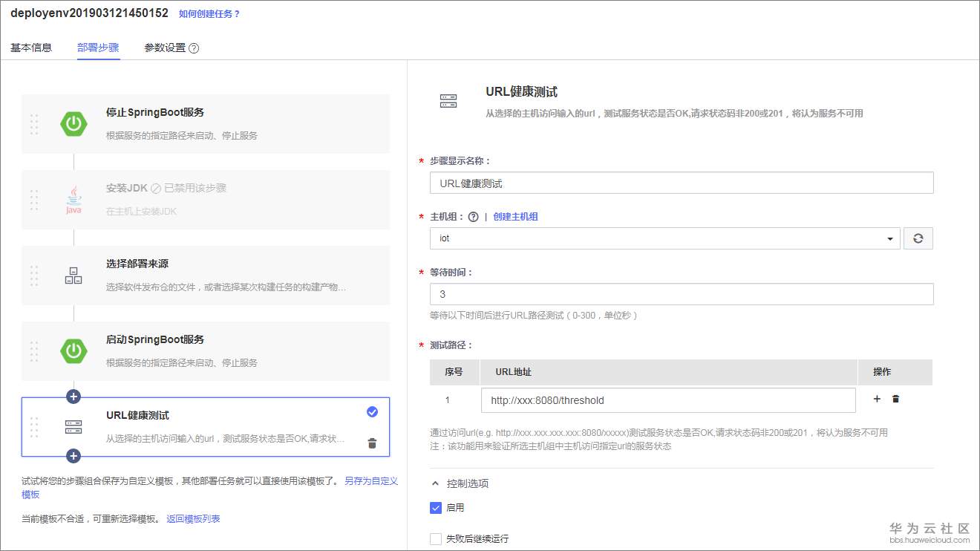Click 返回模板列表 link
Image resolution: width=980 pixels, height=551 pixels.
pos(193,519)
